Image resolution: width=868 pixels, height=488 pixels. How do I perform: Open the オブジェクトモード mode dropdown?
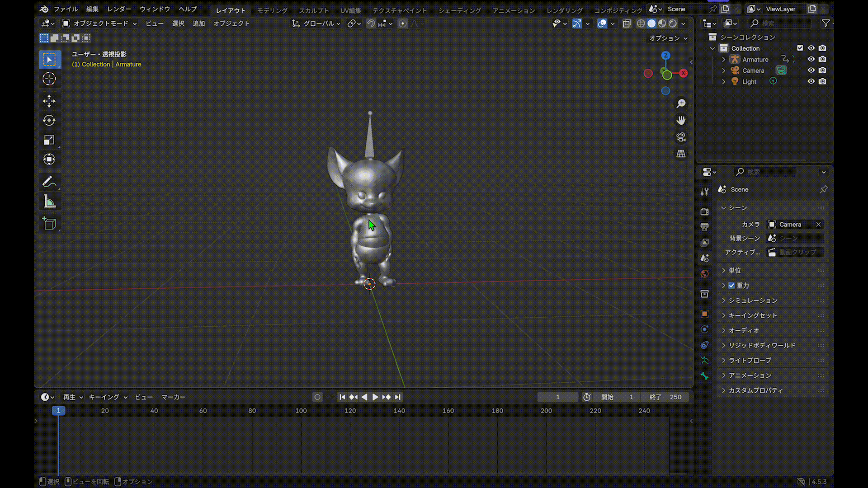click(x=99, y=23)
